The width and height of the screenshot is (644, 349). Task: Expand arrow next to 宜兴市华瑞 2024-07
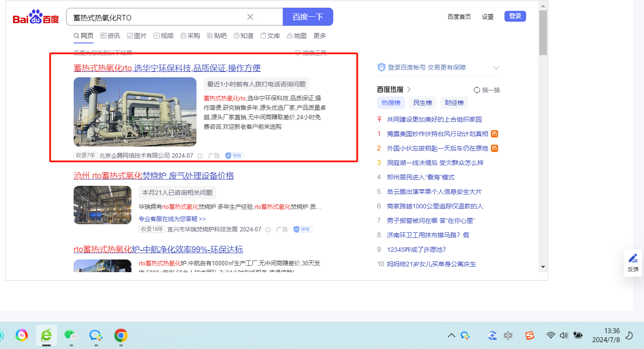coord(268,230)
